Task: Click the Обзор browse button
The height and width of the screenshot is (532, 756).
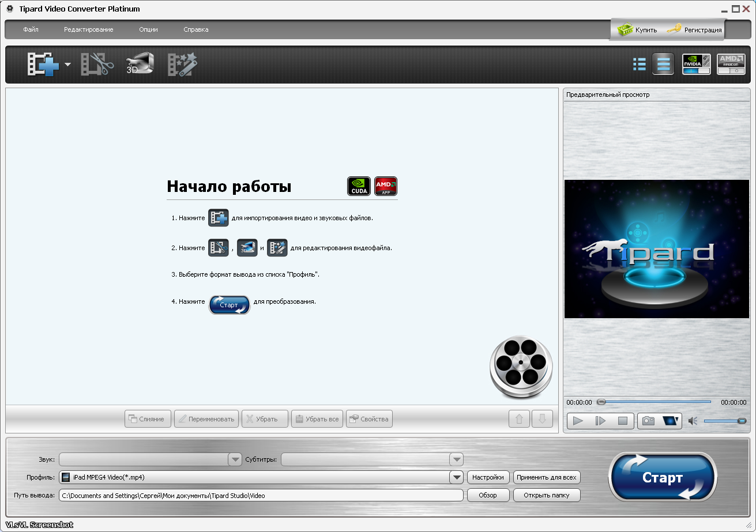Action: [488, 495]
